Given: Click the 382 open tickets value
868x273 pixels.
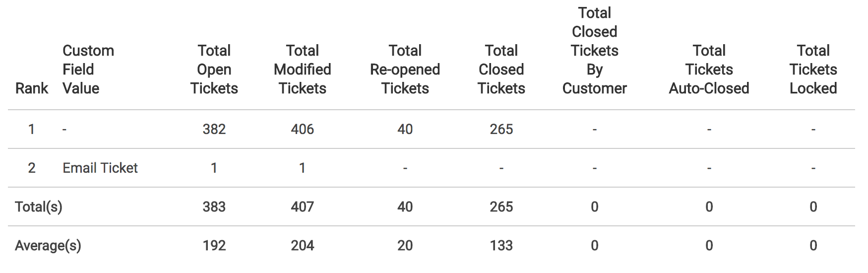Looking at the screenshot, I should 214,129.
